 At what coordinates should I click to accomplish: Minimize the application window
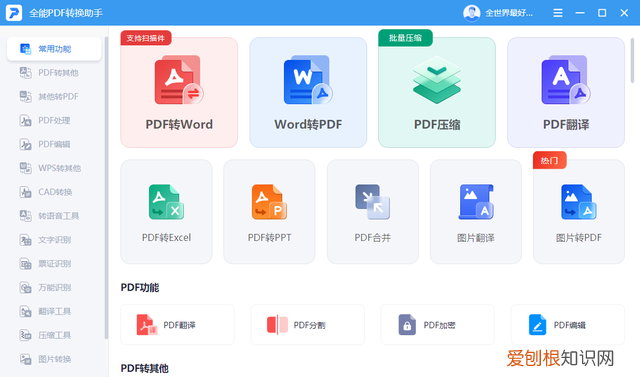(580, 13)
